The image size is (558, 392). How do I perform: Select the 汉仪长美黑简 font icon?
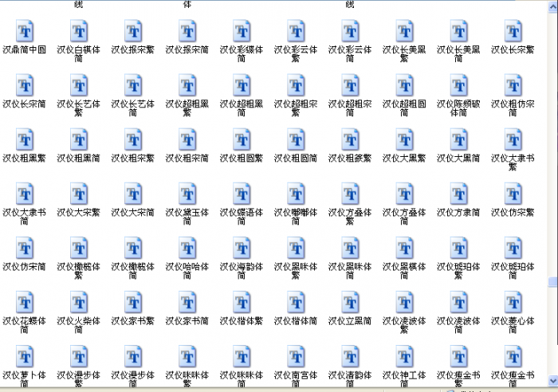[458, 31]
